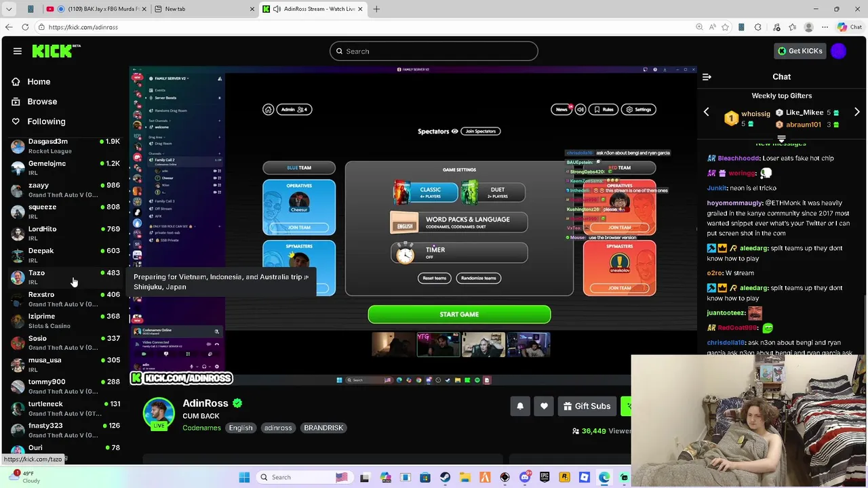Go back in the browser
This screenshot has width=868, height=488.
[9, 27]
